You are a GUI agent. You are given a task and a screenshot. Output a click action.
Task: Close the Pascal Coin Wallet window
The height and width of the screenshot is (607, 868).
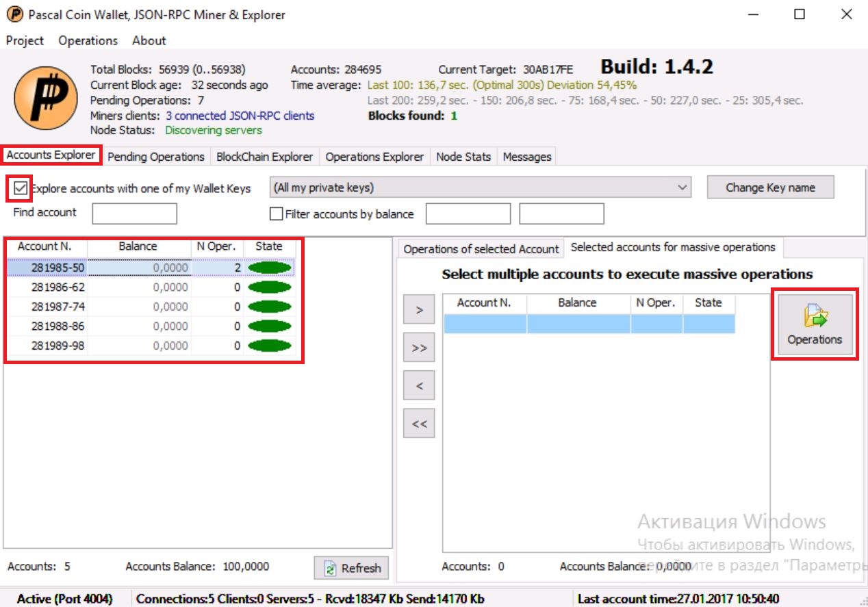tap(846, 14)
